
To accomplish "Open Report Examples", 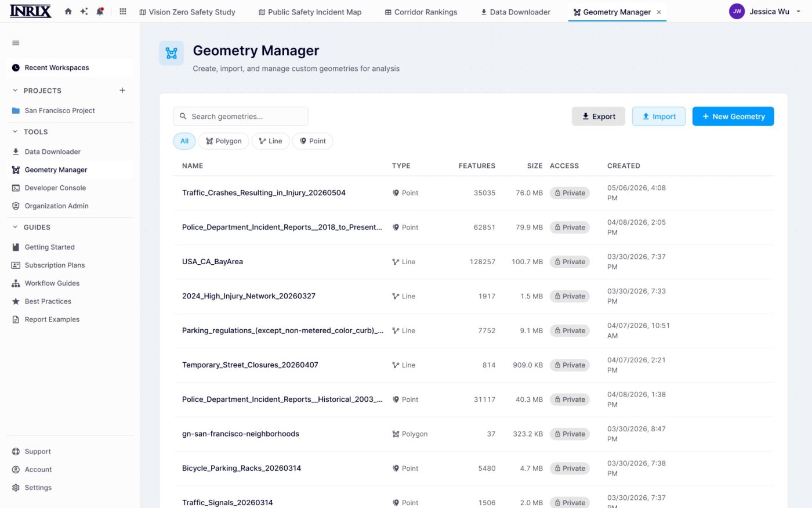I will (70, 319).
